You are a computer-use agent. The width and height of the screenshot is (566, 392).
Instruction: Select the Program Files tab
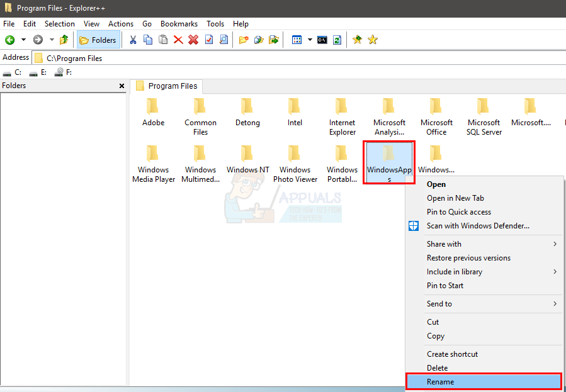pos(166,86)
